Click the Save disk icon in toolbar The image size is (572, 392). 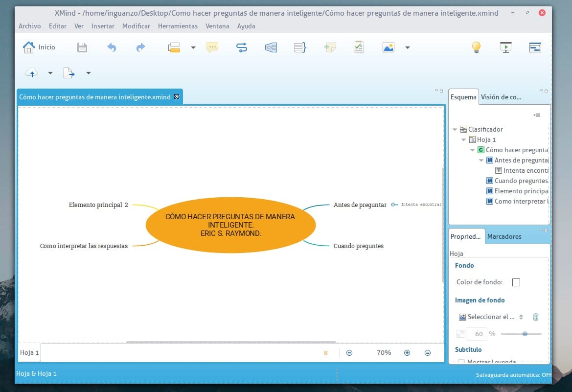[82, 47]
